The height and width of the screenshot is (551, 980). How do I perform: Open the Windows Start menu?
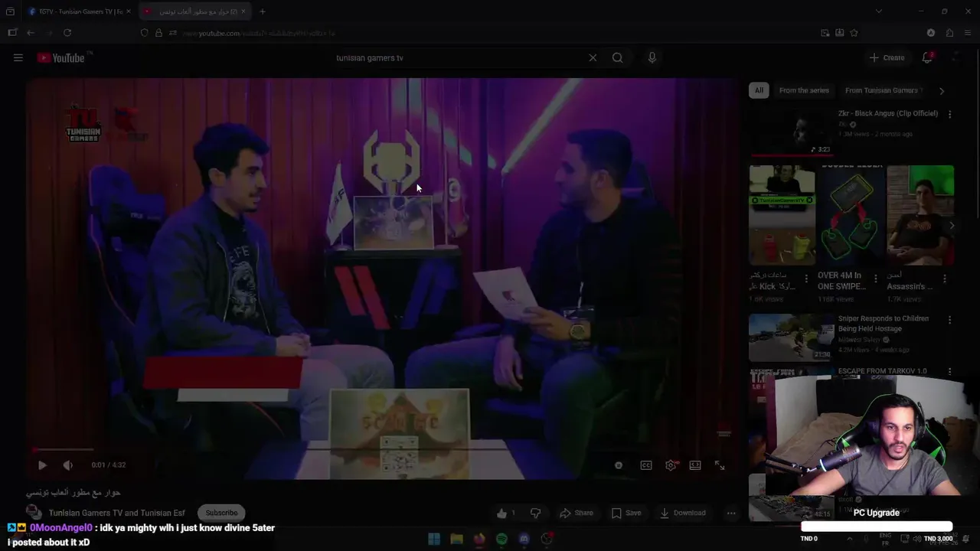pyautogui.click(x=434, y=539)
